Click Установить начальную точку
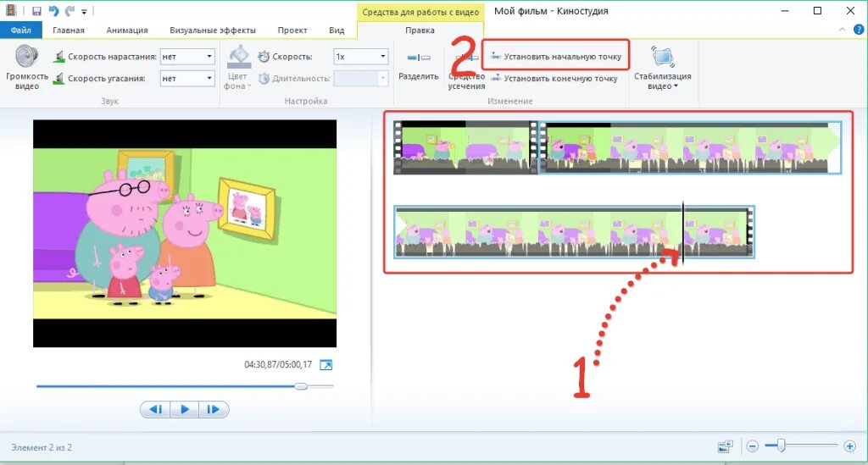Viewport: 868px width, 465px height. coord(556,57)
